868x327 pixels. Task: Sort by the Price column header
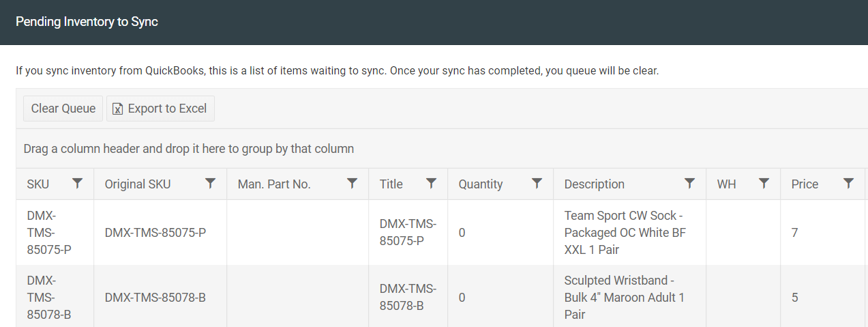tap(805, 184)
